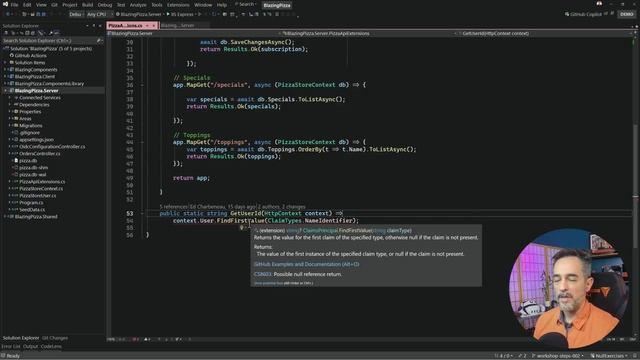Open the Analyze menu

coord(138,5)
